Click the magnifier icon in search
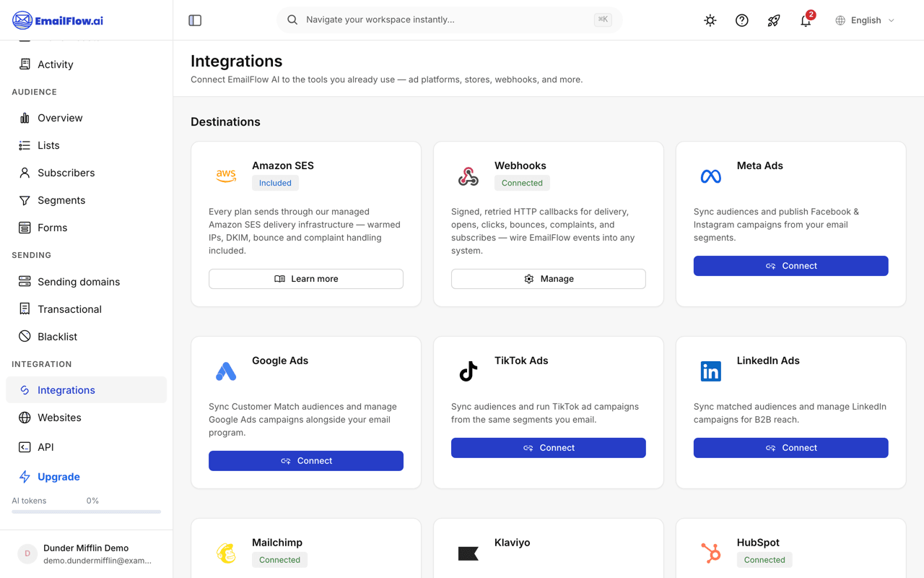 [x=292, y=20]
